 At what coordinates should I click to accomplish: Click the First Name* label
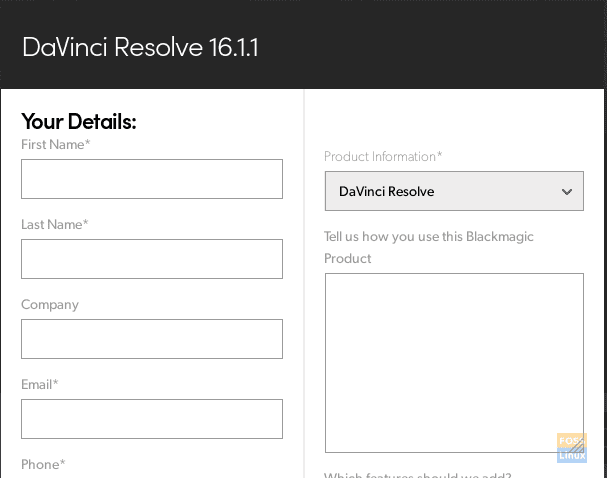[x=55, y=145]
